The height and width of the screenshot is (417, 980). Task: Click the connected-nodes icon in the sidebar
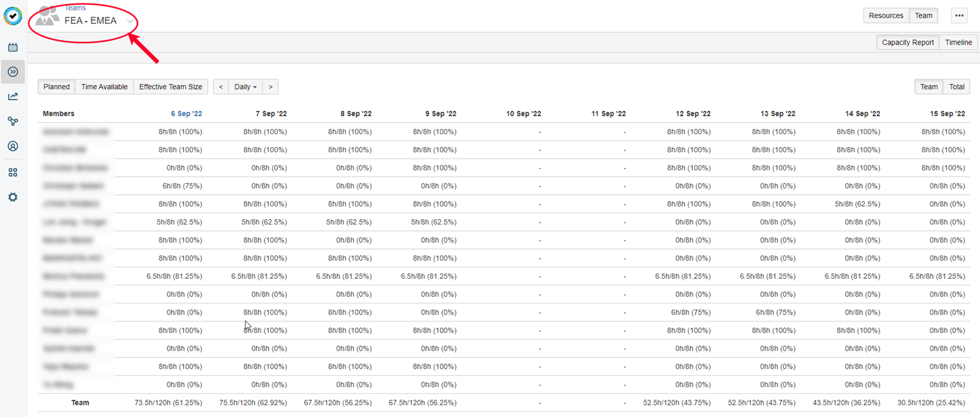[x=13, y=121]
